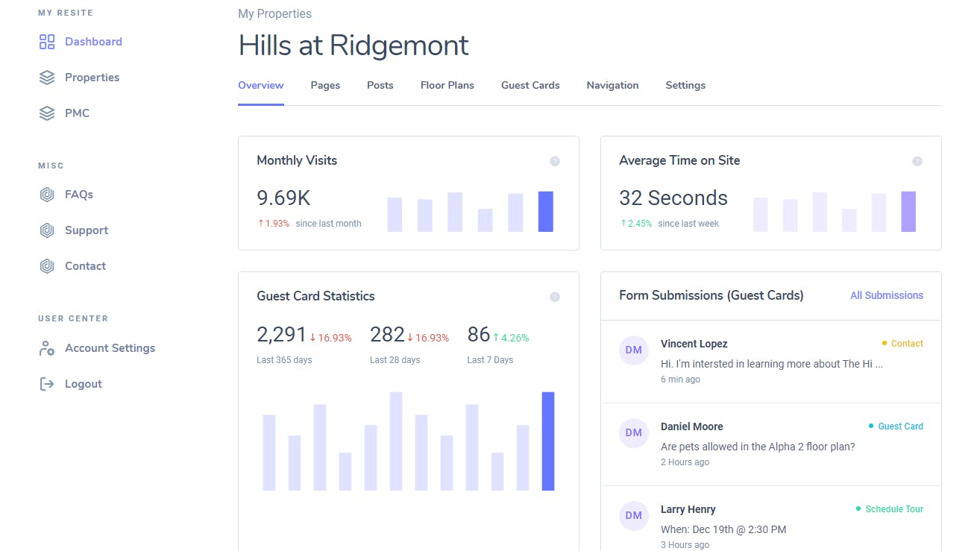Open the Guest Cards tab
This screenshot has width=980, height=551.
[x=530, y=85]
